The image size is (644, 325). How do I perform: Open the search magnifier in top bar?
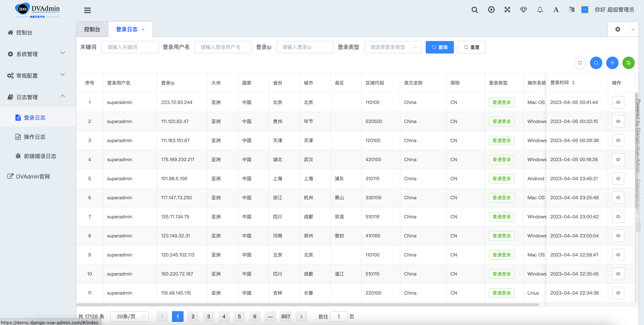coord(475,10)
